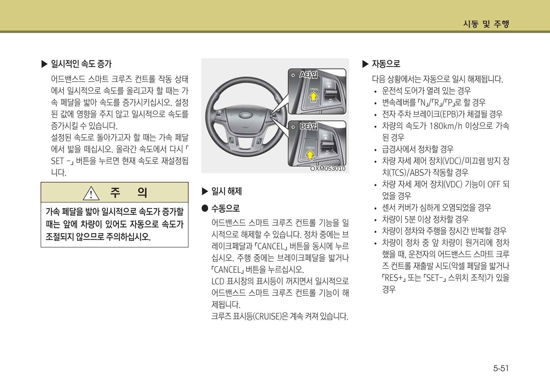Click the line 'LCD 표시창의 표시등이 꺼지면서'
Viewport: 550px width, 392px height.
pyautogui.click(x=280, y=281)
